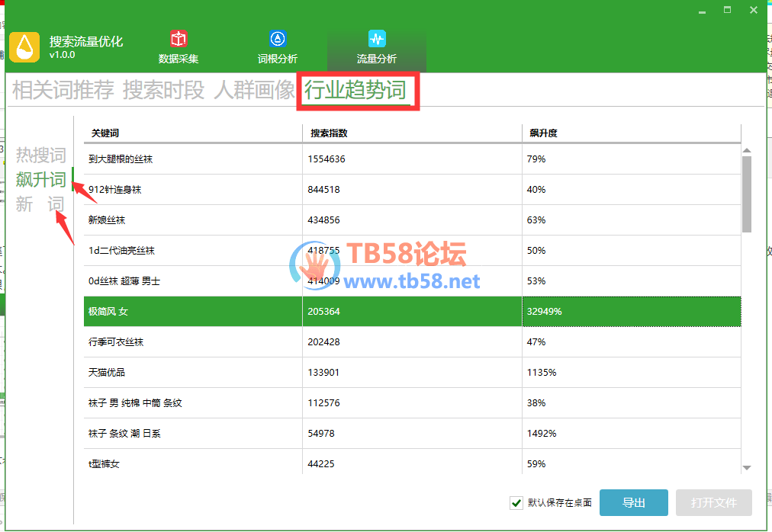Click surge value 32949%
Screen dimensions: 772x532
point(544,312)
